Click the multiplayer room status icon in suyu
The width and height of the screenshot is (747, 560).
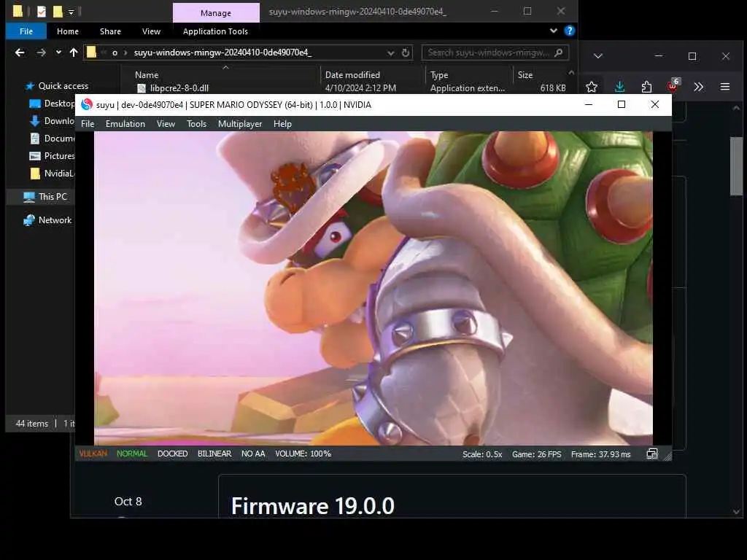(x=651, y=454)
